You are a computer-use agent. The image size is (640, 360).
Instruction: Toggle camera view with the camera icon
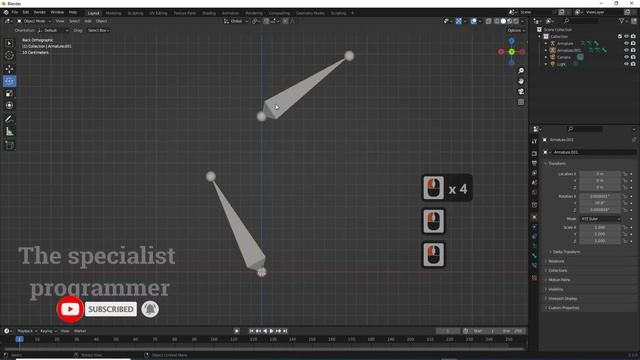pos(521,91)
